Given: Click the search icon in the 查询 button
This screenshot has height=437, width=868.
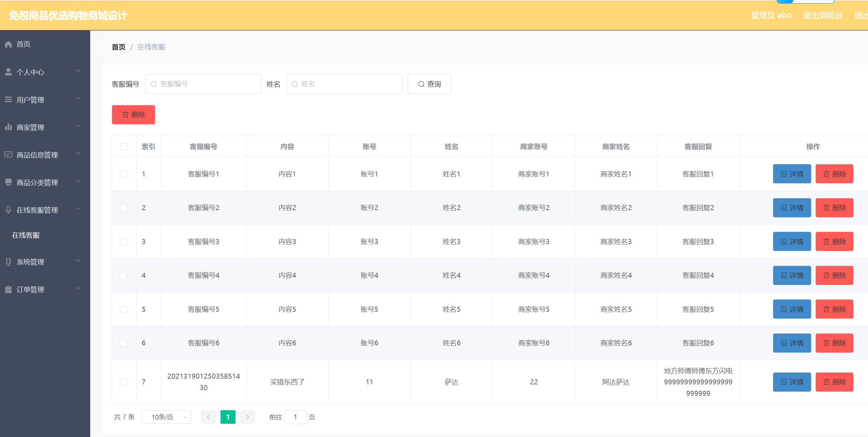Looking at the screenshot, I should [421, 84].
